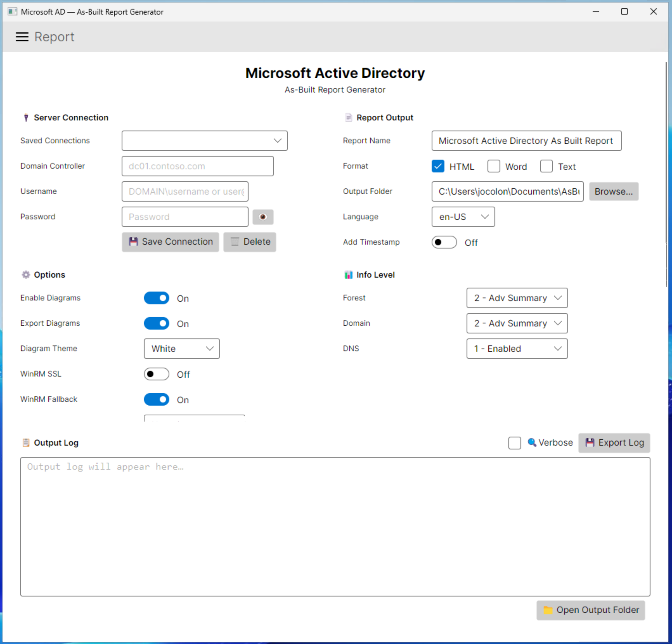This screenshot has height=644, width=672.
Task: Toggle the WinRM SSL switch
Action: point(156,374)
